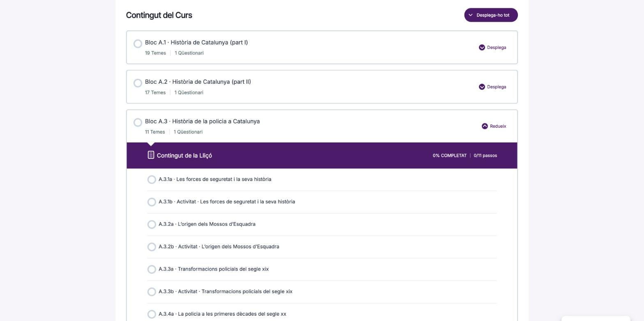Expand Bloc A.2 with Desplega
644x321 pixels.
tap(492, 87)
